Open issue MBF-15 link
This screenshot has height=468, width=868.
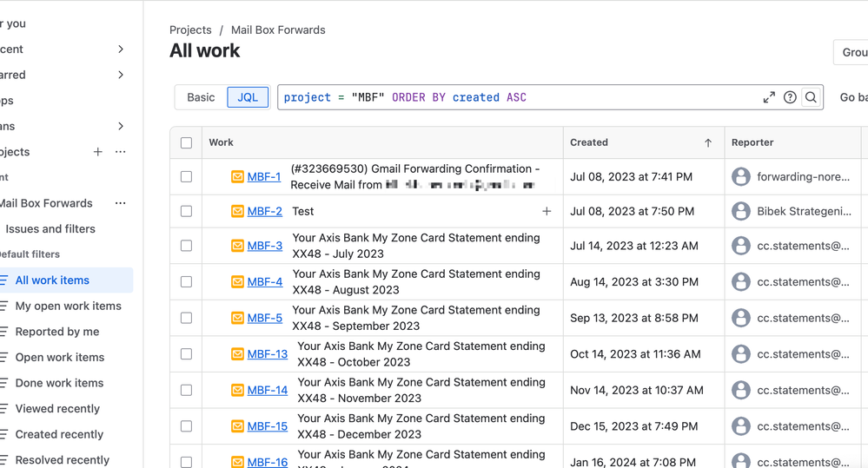pos(268,426)
